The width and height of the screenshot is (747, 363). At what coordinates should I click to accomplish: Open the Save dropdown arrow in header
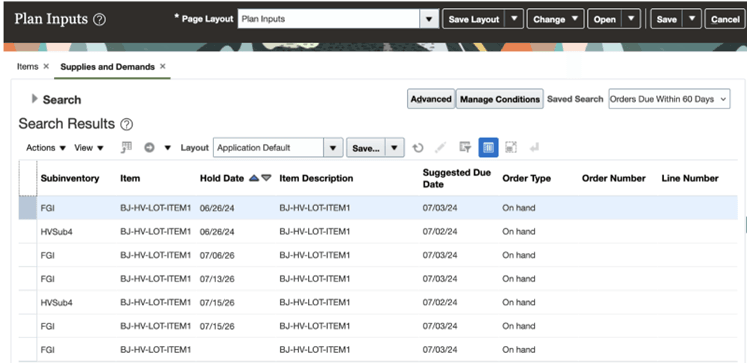click(x=692, y=20)
